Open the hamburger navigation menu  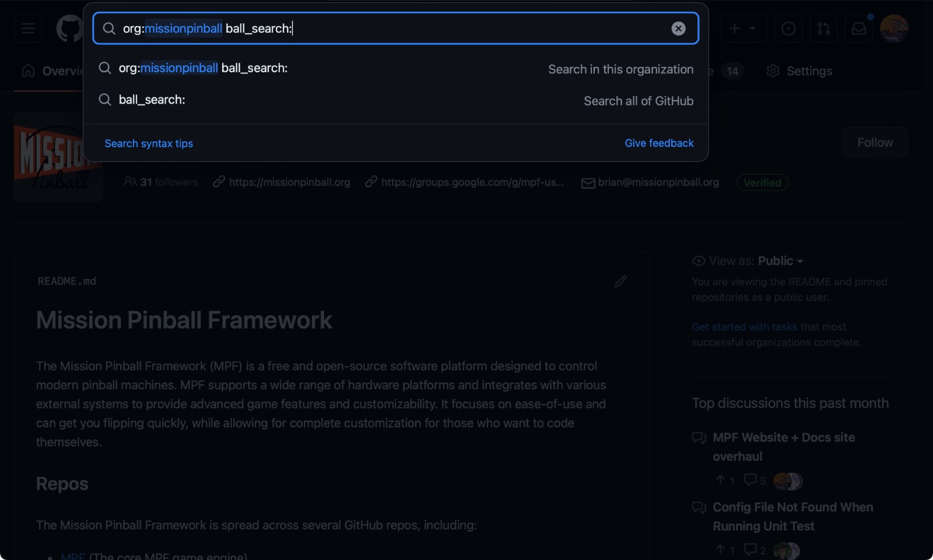(x=28, y=29)
